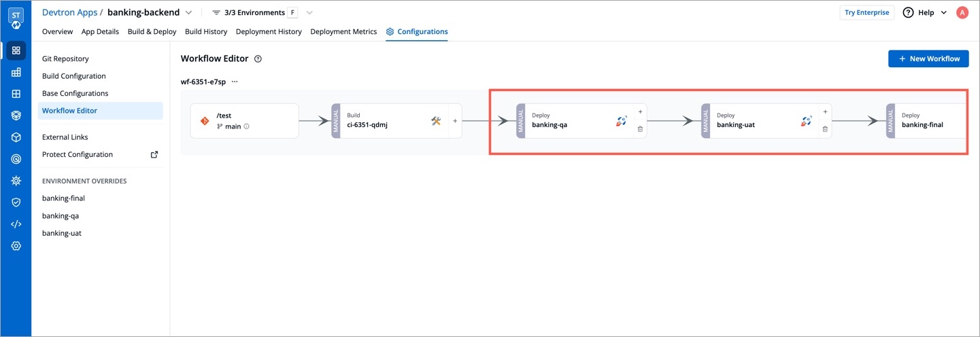Open the Help dropdown arrow

click(943, 12)
